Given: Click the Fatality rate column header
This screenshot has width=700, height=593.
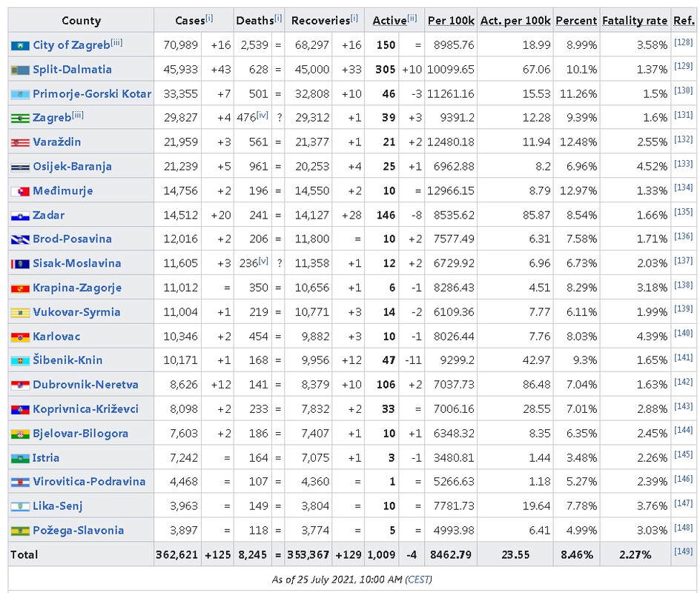Looking at the screenshot, I should (x=635, y=21).
